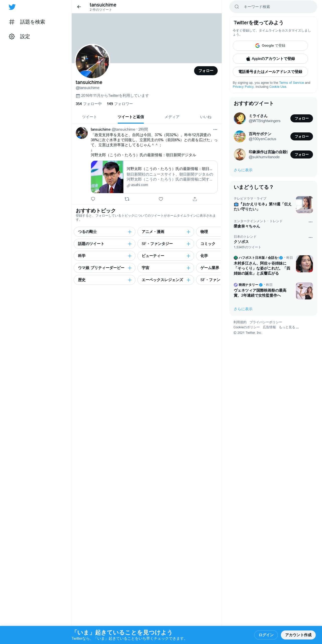Select the 物理 topic chip
This screenshot has height=644, width=322.
[x=208, y=232]
